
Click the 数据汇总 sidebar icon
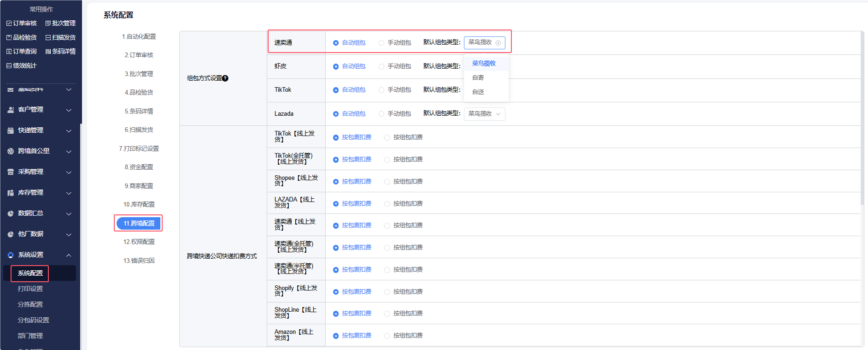11,214
